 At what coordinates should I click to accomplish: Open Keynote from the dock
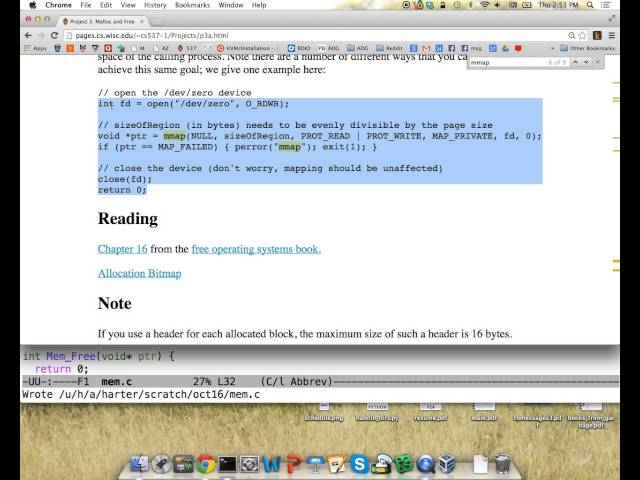click(315, 464)
